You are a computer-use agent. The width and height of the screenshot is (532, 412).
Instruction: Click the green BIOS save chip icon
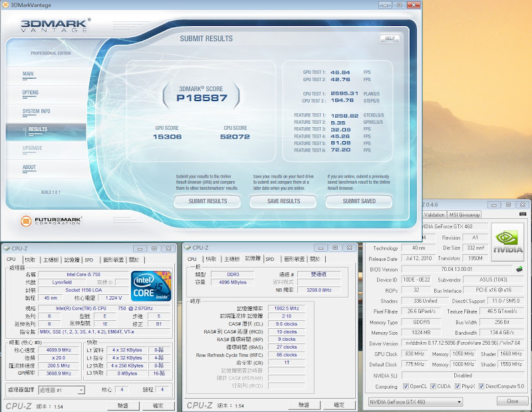click(x=519, y=269)
